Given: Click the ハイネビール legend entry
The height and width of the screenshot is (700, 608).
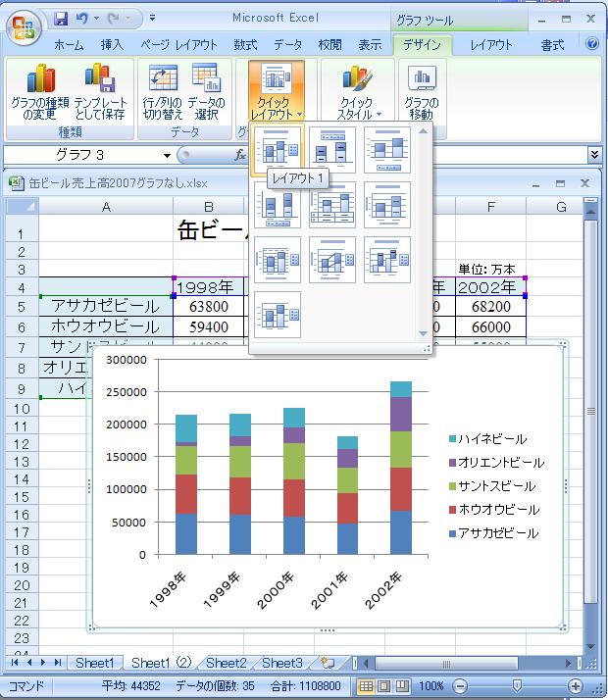Looking at the screenshot, I should (x=487, y=439).
